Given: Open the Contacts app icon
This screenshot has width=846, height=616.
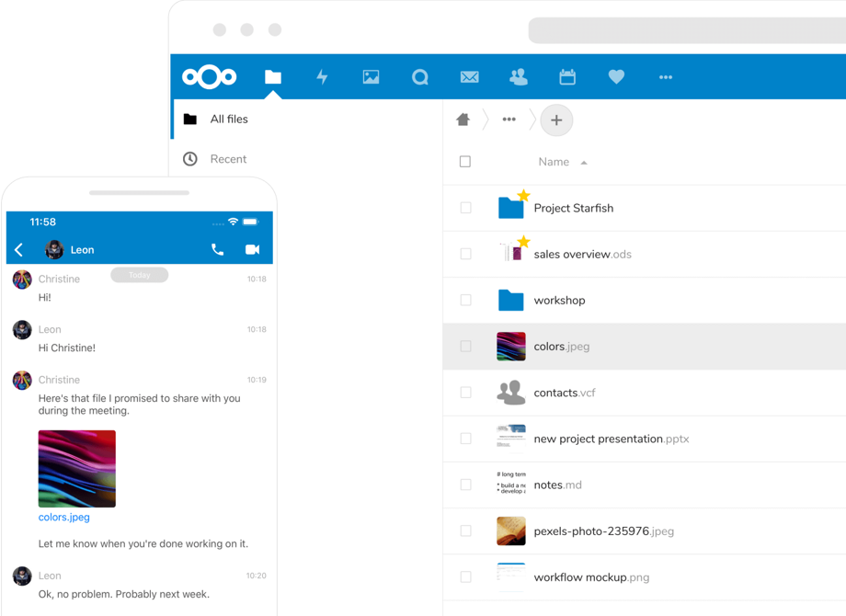Looking at the screenshot, I should 518,77.
